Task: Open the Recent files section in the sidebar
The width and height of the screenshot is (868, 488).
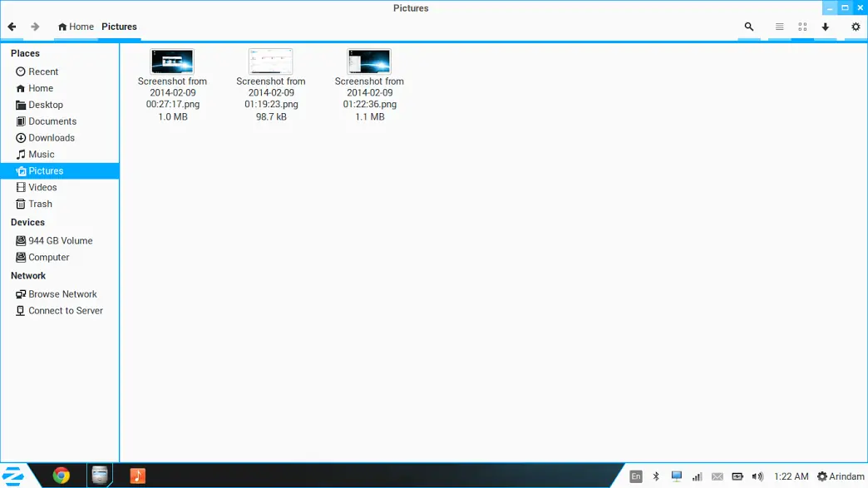Action: (42, 71)
